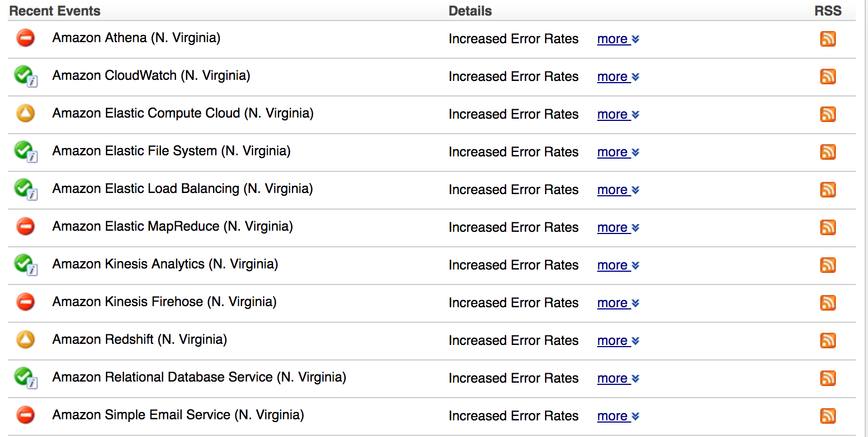The image size is (868, 437).
Task: Subscribe to Amazon Redshift RSS feed icon
Action: pyautogui.click(x=827, y=341)
